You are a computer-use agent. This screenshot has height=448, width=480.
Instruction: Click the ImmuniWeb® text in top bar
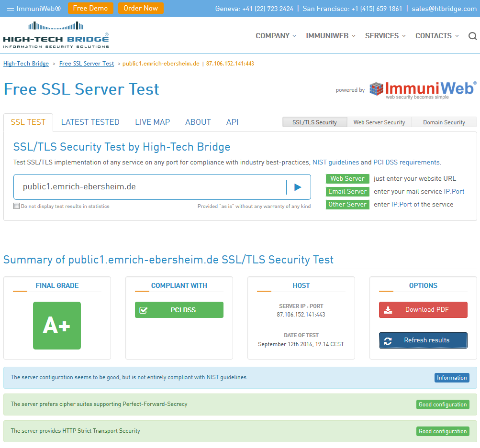pos(39,8)
